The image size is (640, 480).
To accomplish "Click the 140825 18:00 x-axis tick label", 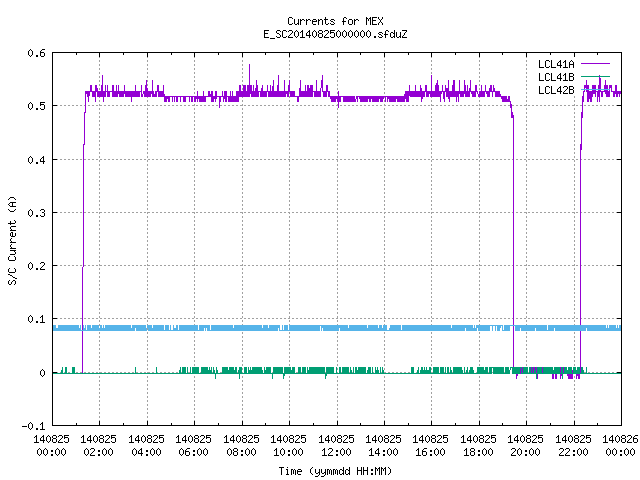I will click(478, 445).
